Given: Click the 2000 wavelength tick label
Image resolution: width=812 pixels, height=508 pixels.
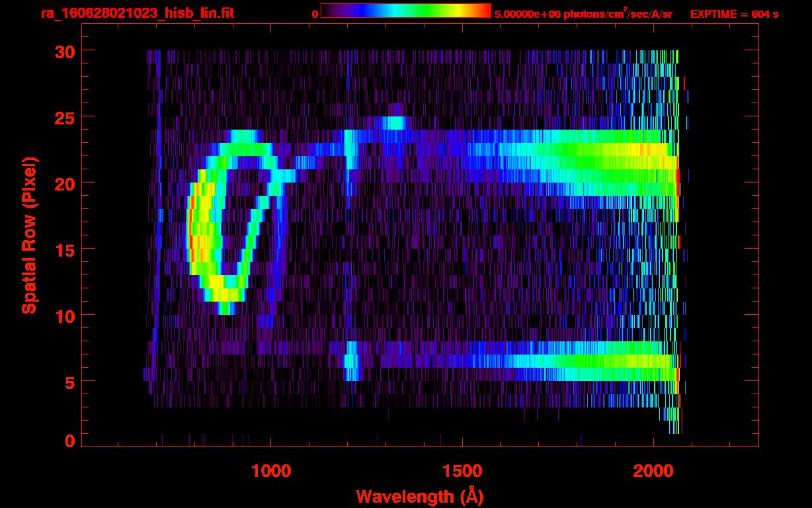Looking at the screenshot, I should tap(653, 471).
